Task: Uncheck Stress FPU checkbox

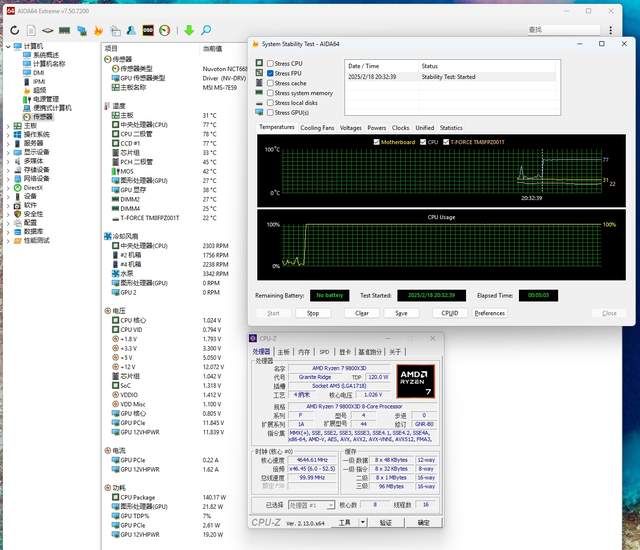Action: [x=270, y=73]
